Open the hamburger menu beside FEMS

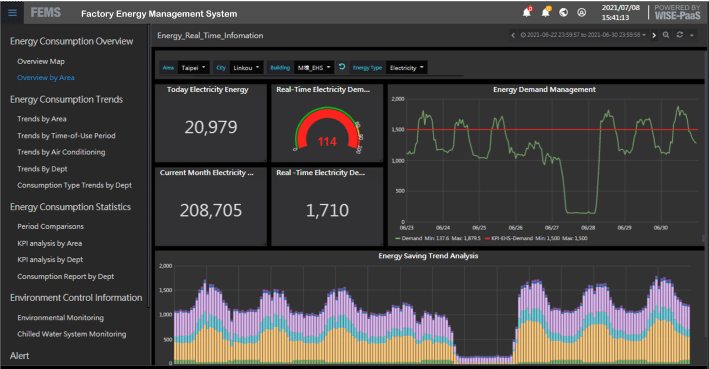(x=13, y=13)
